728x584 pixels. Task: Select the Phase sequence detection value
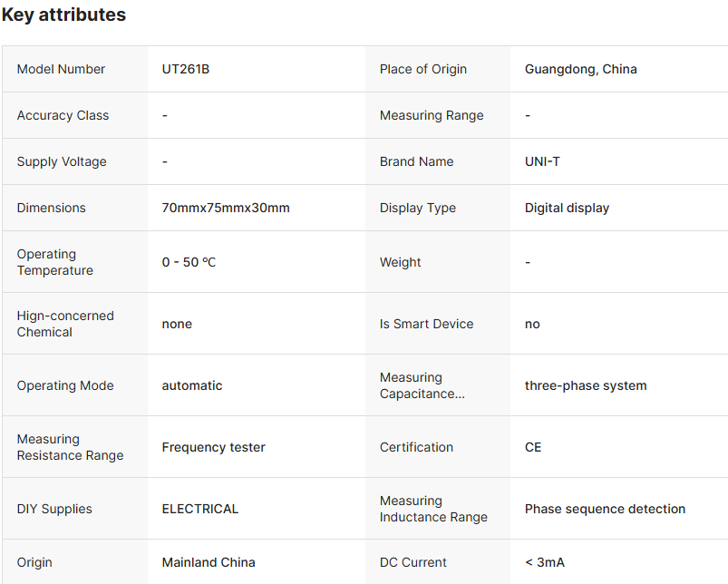[605, 509]
